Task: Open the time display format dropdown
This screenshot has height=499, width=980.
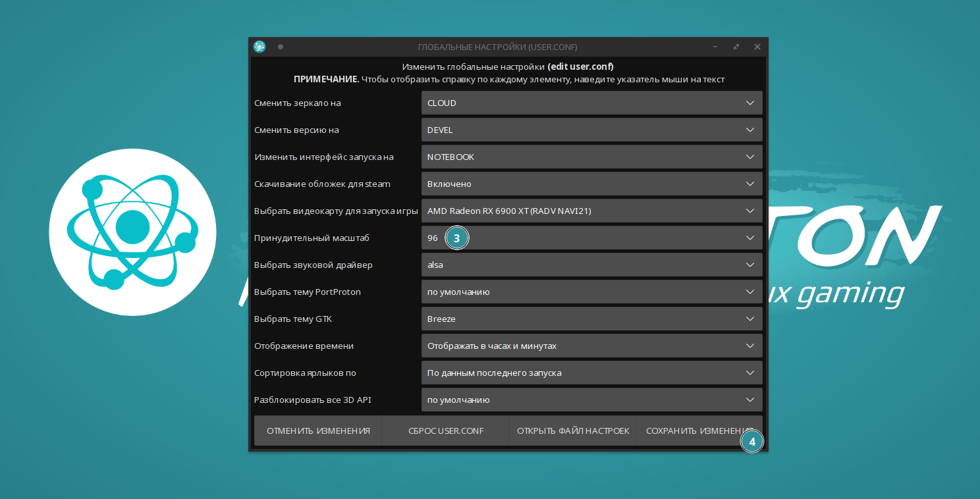Action: coord(591,346)
